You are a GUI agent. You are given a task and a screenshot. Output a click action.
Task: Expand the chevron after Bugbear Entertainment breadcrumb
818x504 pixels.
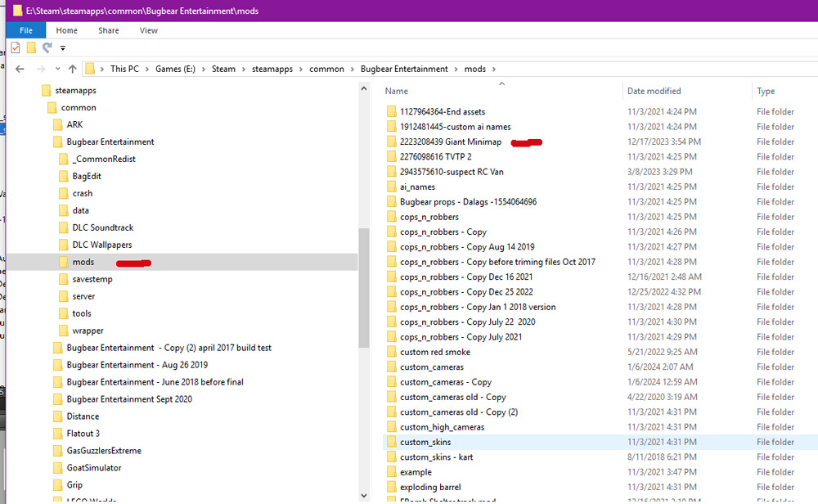[x=456, y=69]
